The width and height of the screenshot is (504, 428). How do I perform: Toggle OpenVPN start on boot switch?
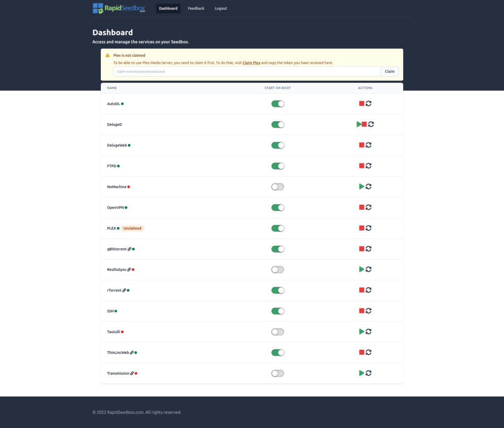278,207
